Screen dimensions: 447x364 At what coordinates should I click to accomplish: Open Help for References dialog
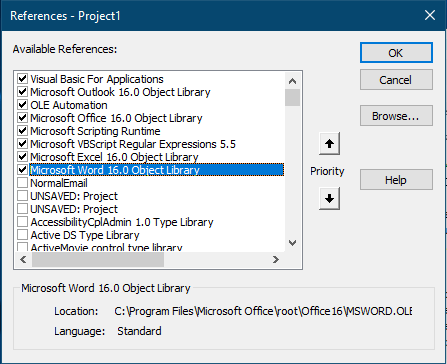tap(396, 180)
